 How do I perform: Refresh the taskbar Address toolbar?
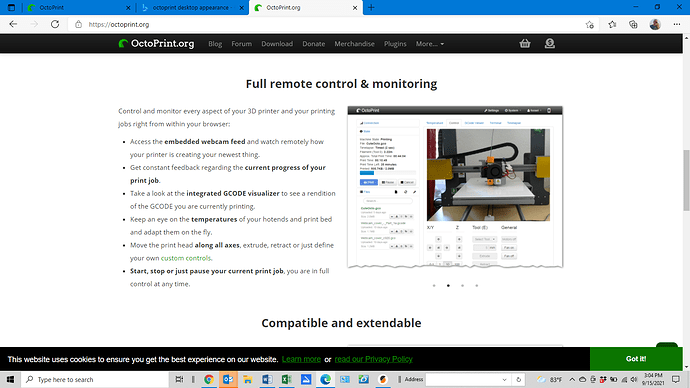click(518, 379)
